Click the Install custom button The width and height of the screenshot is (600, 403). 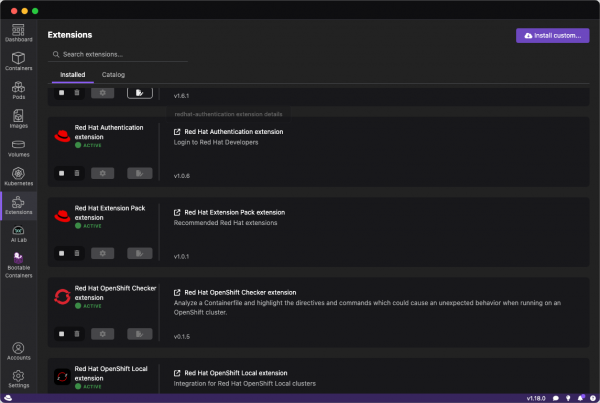click(x=552, y=35)
